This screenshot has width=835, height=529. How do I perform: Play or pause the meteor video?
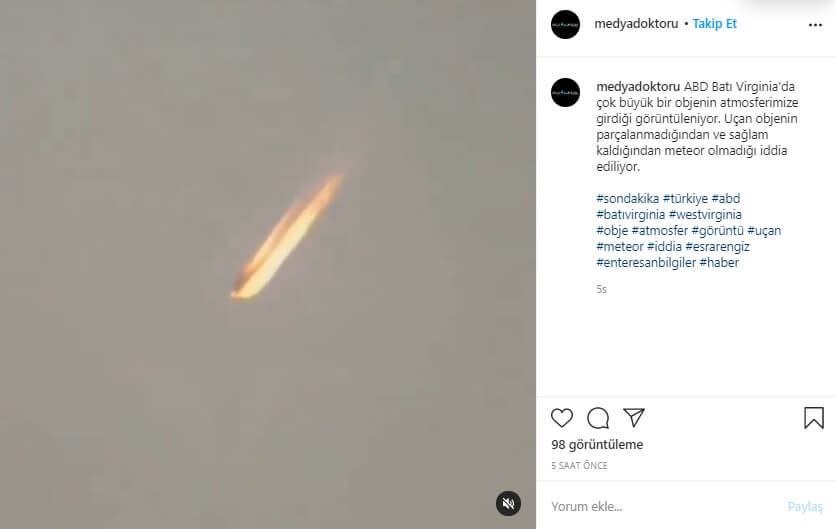(268, 264)
